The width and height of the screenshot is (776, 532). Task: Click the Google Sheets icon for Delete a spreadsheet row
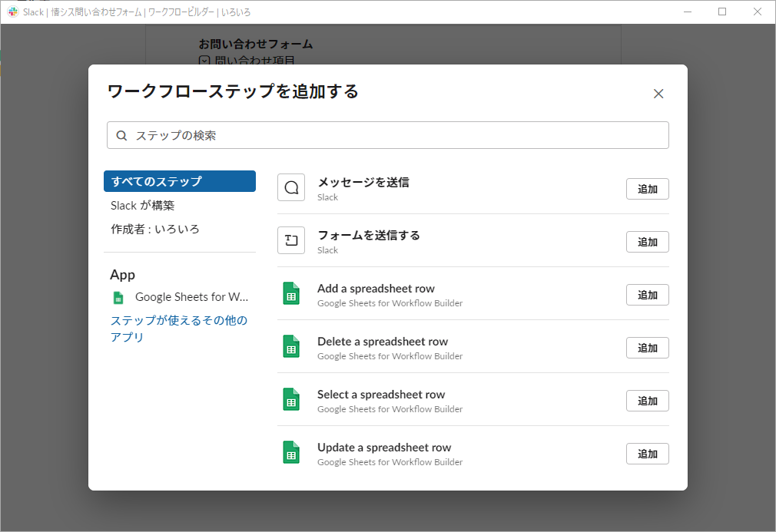(291, 346)
